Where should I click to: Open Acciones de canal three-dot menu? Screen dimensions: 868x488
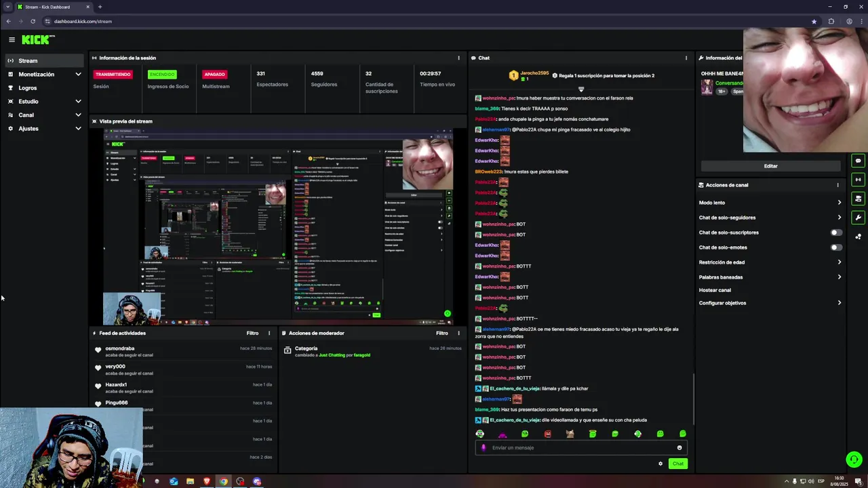pos(837,185)
